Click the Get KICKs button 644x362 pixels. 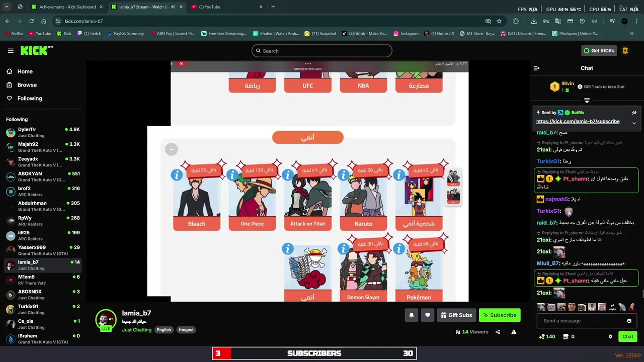pyautogui.click(x=599, y=51)
